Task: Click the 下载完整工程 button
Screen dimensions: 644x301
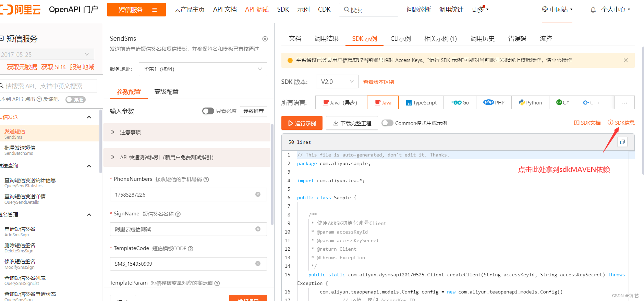Action: (352, 123)
